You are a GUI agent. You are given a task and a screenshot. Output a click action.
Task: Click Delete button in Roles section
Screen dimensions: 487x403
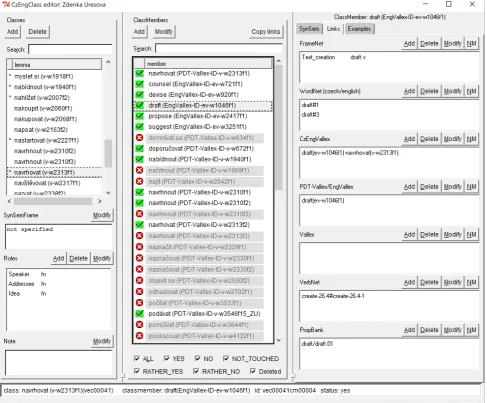click(x=78, y=258)
